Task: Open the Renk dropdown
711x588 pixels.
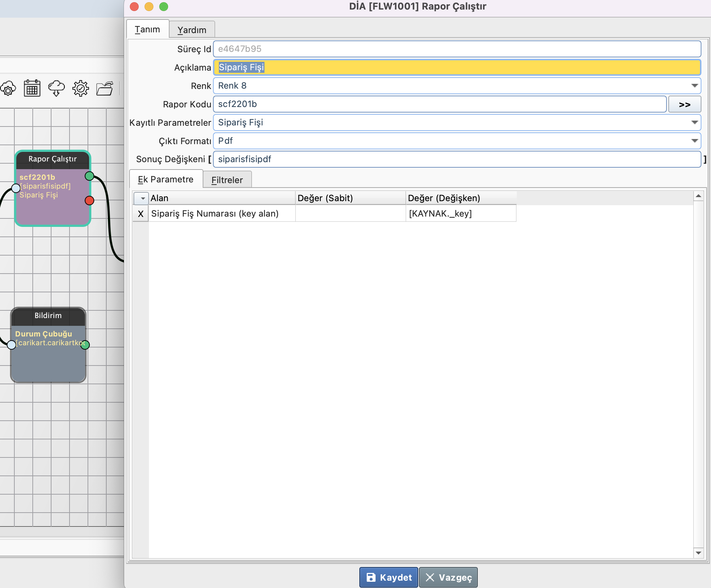Action: coord(694,86)
